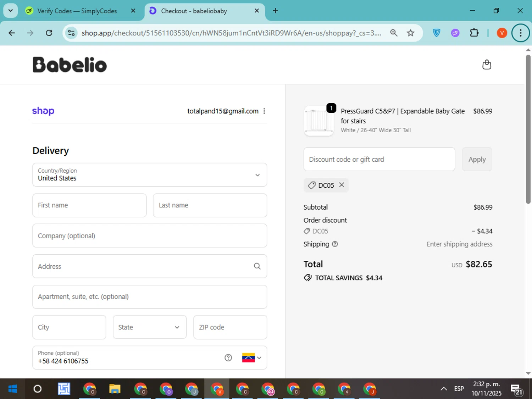Image resolution: width=532 pixels, height=399 pixels.
Task: Open Windows Start menu
Action: click(x=12, y=389)
